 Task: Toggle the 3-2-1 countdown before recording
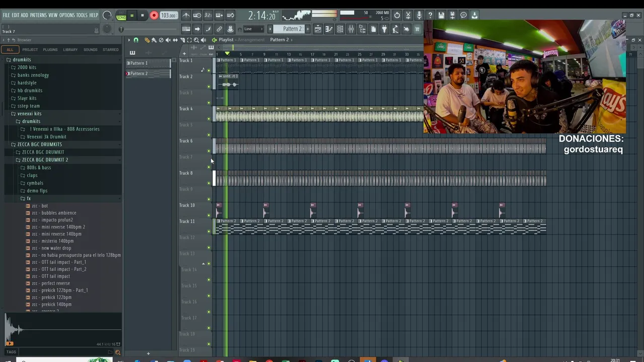[x=208, y=16]
